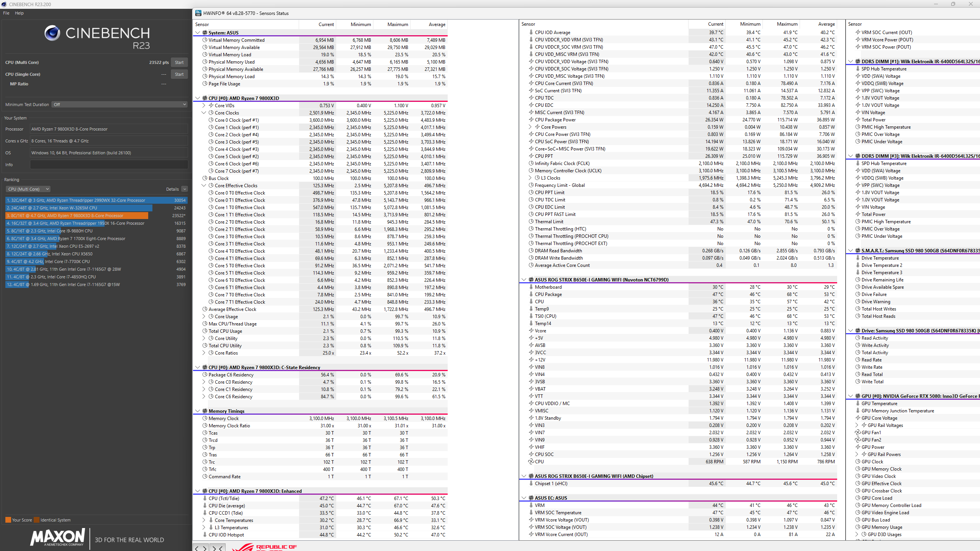Click the Bus Clock sensor clock icon
Image resolution: width=980 pixels, height=551 pixels.
(x=205, y=178)
